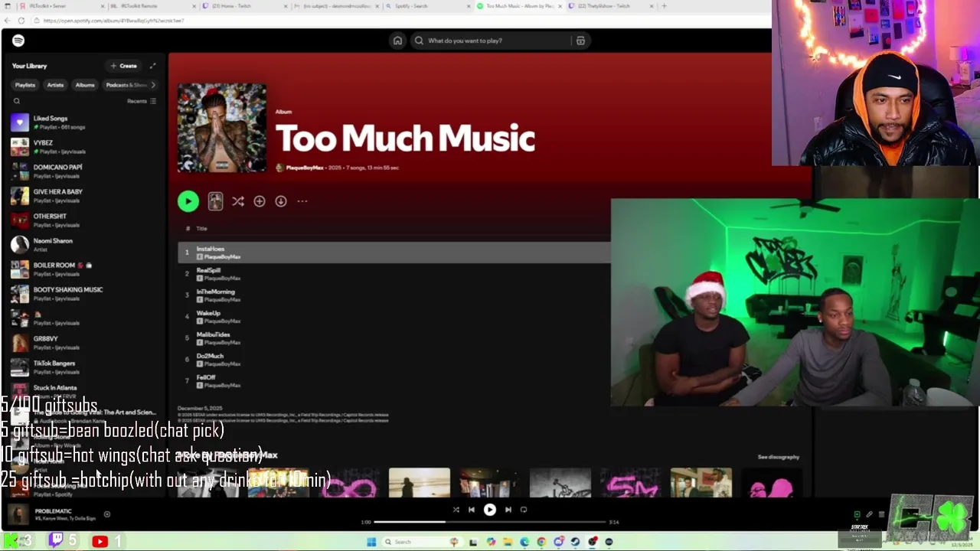The width and height of the screenshot is (980, 551).
Task: Go to Spotify Home via house icon
Action: pyautogui.click(x=397, y=41)
